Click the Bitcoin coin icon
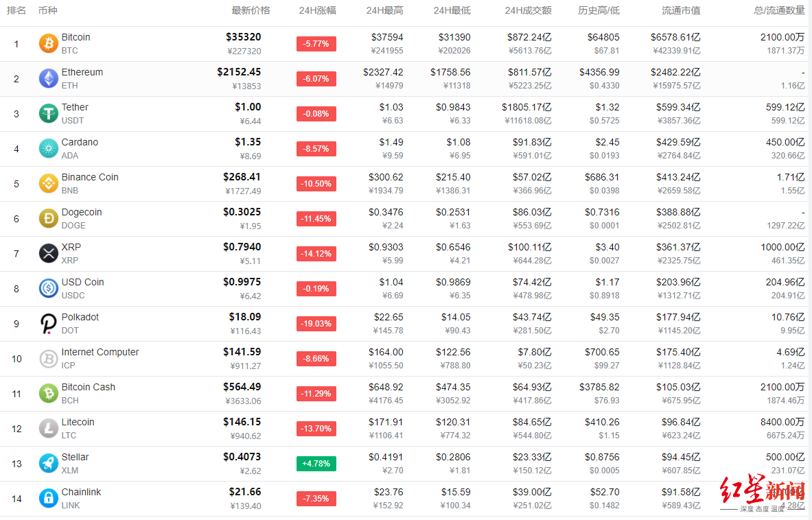Image resolution: width=812 pixels, height=520 pixels. click(x=48, y=44)
